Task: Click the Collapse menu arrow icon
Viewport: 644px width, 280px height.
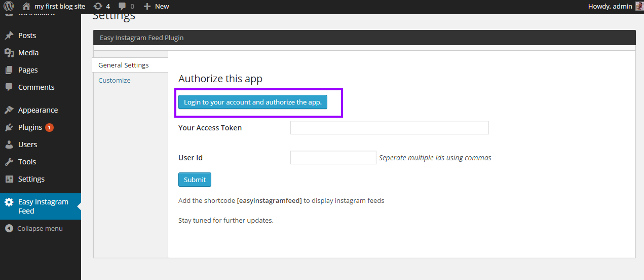Action: [9, 228]
